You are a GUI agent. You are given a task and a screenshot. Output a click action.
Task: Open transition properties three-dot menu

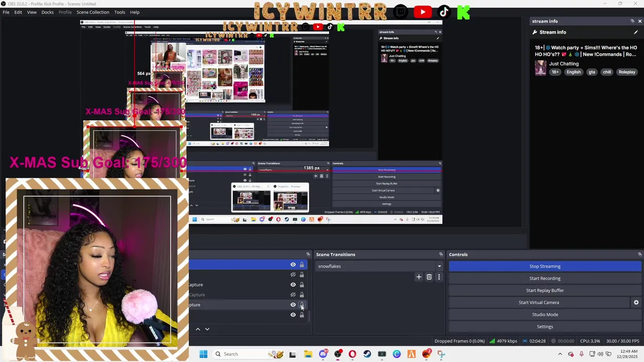coord(439,277)
